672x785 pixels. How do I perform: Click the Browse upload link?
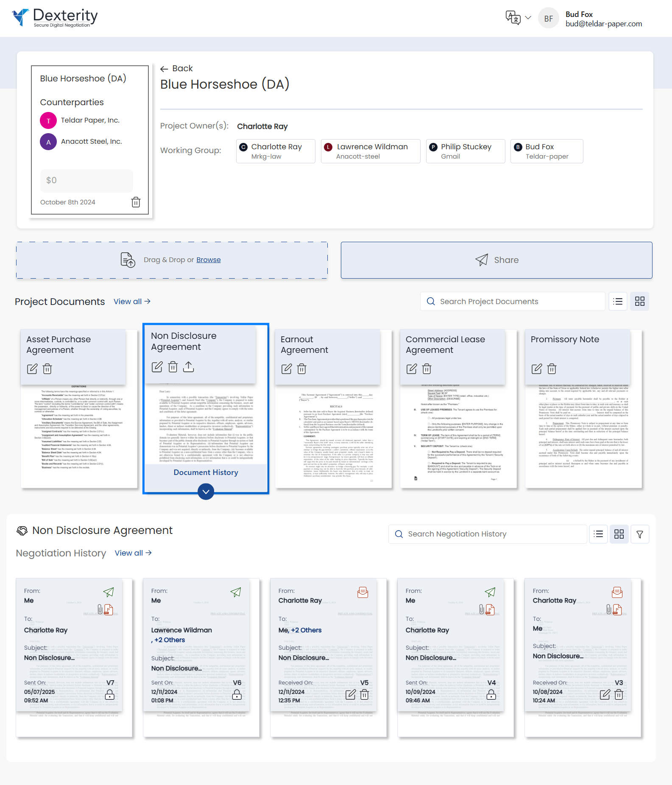pos(209,260)
